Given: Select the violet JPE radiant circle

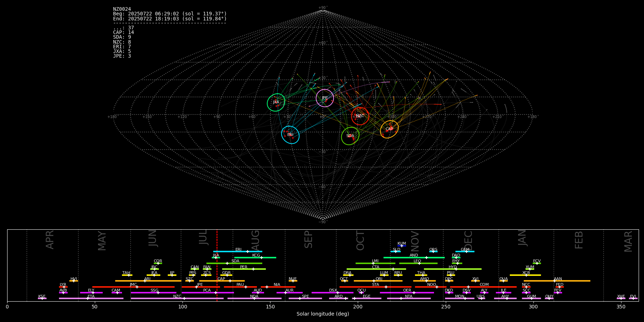Looking at the screenshot, I should pyautogui.click(x=325, y=98).
